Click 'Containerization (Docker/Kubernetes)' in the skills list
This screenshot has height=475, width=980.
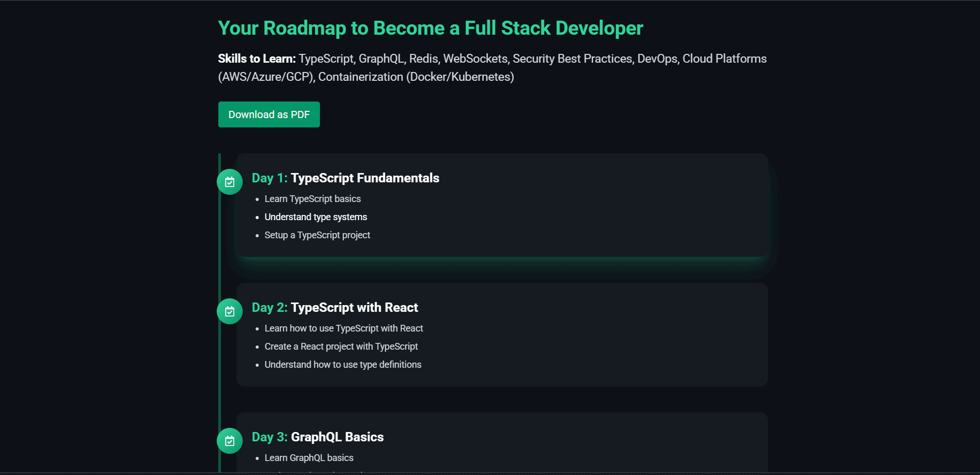pyautogui.click(x=416, y=77)
